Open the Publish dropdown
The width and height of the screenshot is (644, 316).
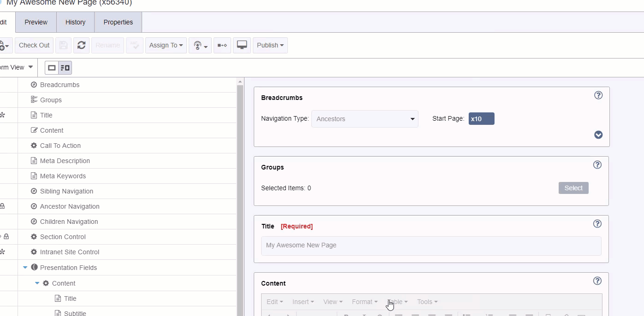pyautogui.click(x=270, y=45)
